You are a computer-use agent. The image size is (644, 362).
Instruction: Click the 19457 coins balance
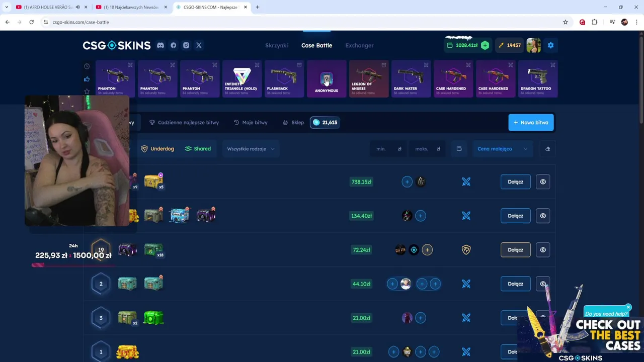(510, 45)
